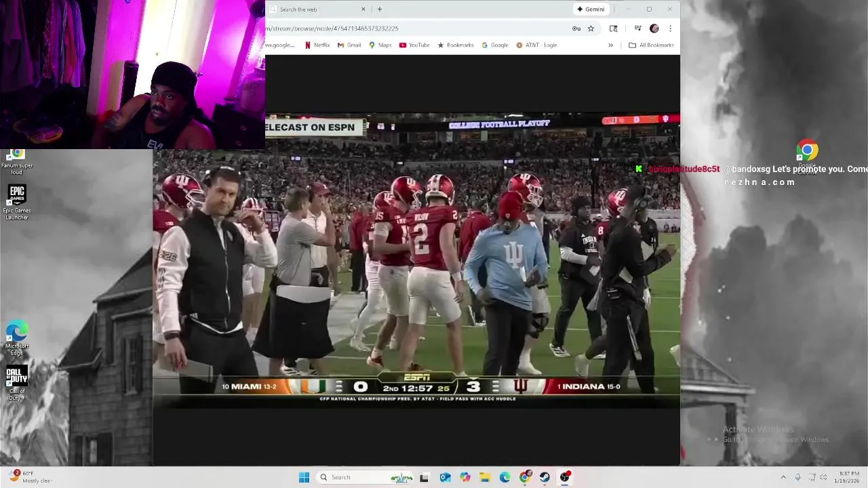Open the Gmail bookmark
Screen dimensions: 868x488
(x=349, y=45)
